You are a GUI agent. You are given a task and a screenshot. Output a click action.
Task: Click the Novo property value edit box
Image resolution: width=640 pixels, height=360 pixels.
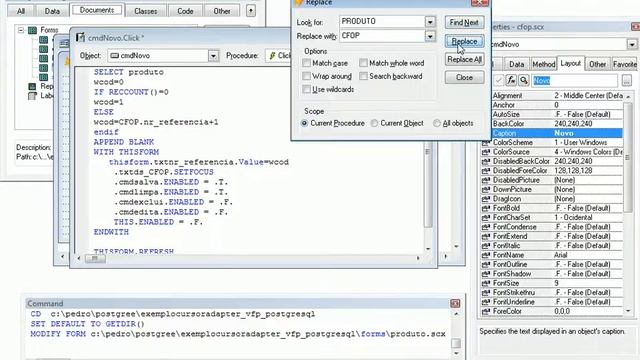(575, 80)
